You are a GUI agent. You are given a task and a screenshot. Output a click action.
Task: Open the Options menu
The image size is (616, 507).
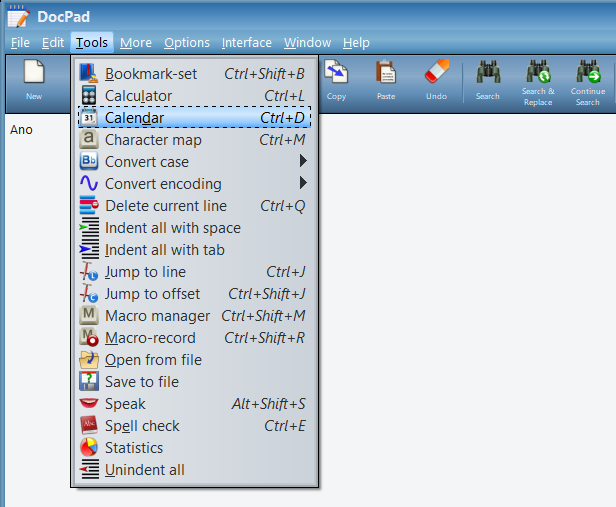coord(187,42)
